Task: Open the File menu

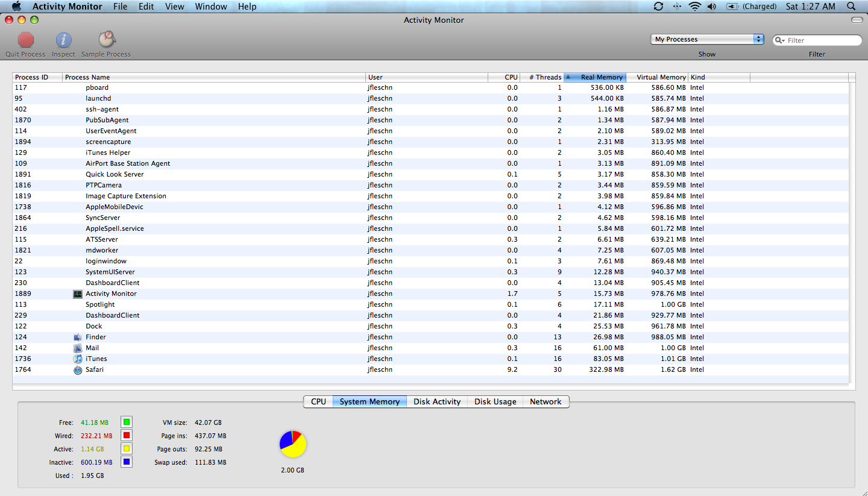Action: tap(121, 7)
